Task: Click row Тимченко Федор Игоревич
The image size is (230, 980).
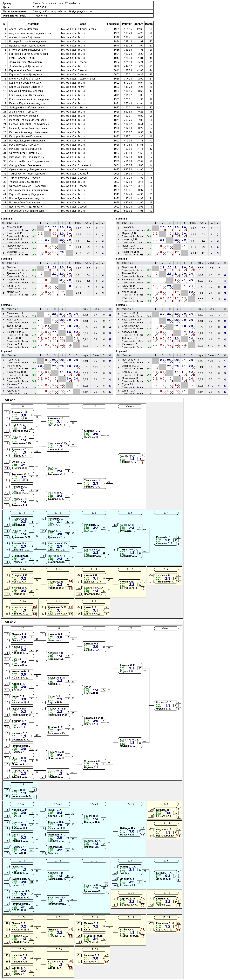Action: click(x=77, y=178)
